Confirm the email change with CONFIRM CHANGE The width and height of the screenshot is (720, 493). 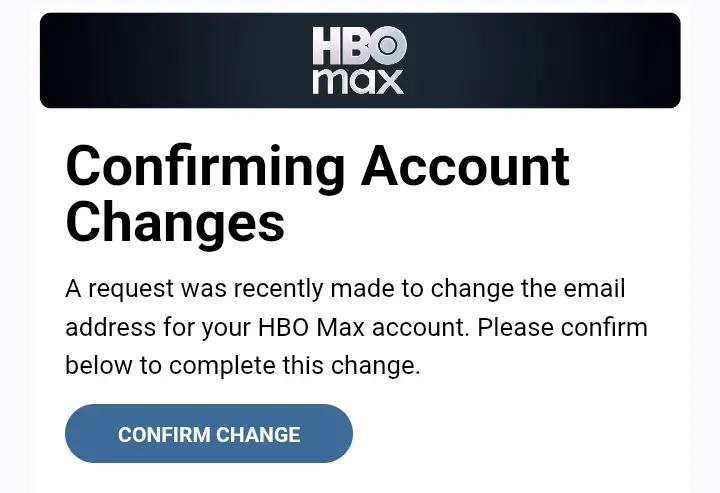[x=209, y=433]
